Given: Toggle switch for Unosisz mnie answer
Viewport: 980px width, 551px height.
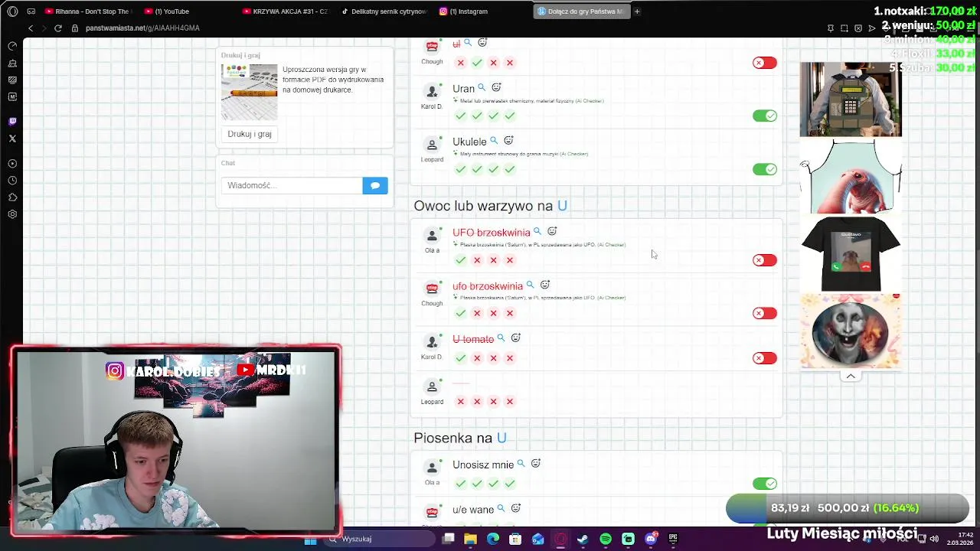Looking at the screenshot, I should click(x=765, y=484).
